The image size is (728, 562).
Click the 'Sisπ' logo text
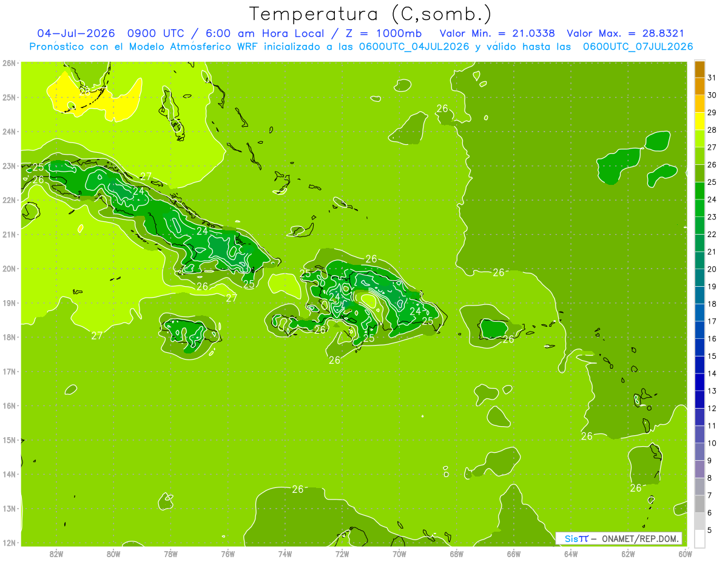(x=576, y=538)
